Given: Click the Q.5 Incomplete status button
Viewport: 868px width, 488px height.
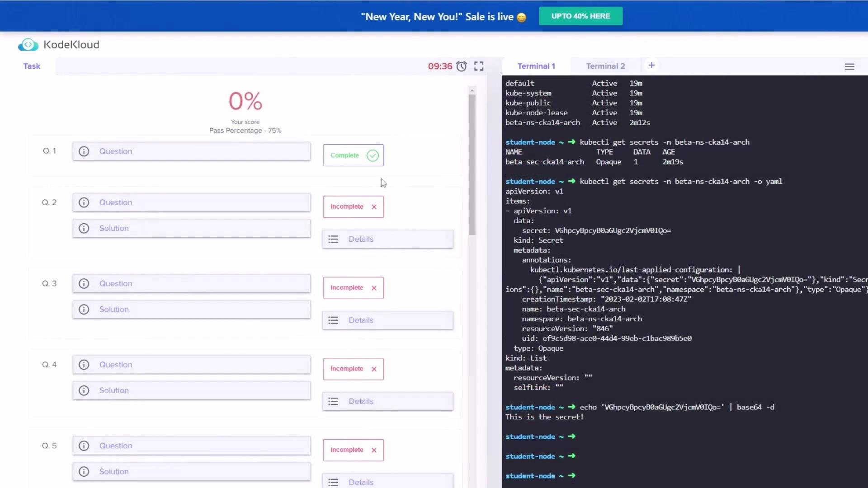Looking at the screenshot, I should 353,450.
